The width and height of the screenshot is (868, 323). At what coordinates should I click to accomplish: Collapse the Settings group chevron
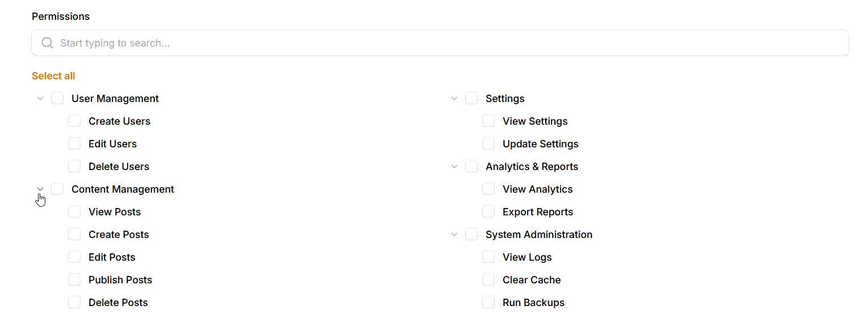(454, 99)
